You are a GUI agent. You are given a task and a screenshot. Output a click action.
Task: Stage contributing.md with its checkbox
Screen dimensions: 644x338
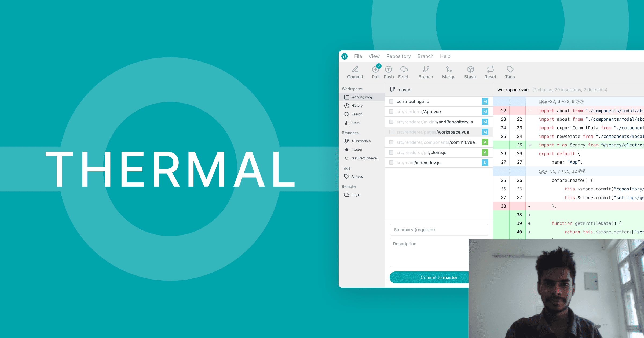(391, 101)
